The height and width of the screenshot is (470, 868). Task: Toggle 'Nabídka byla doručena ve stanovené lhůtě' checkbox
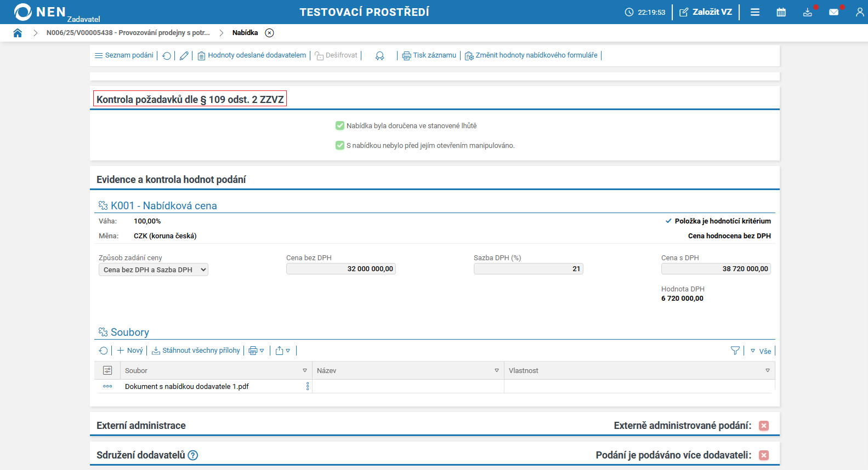coord(340,126)
